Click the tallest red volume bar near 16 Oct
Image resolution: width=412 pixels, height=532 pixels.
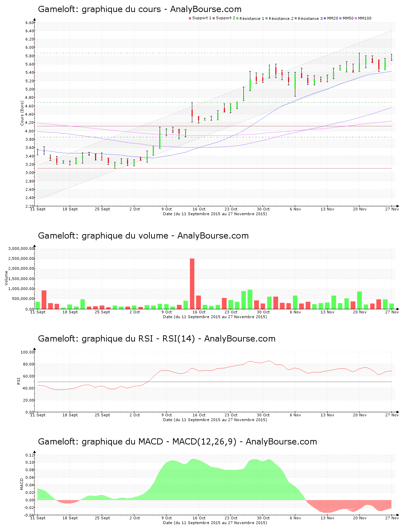[192, 284]
